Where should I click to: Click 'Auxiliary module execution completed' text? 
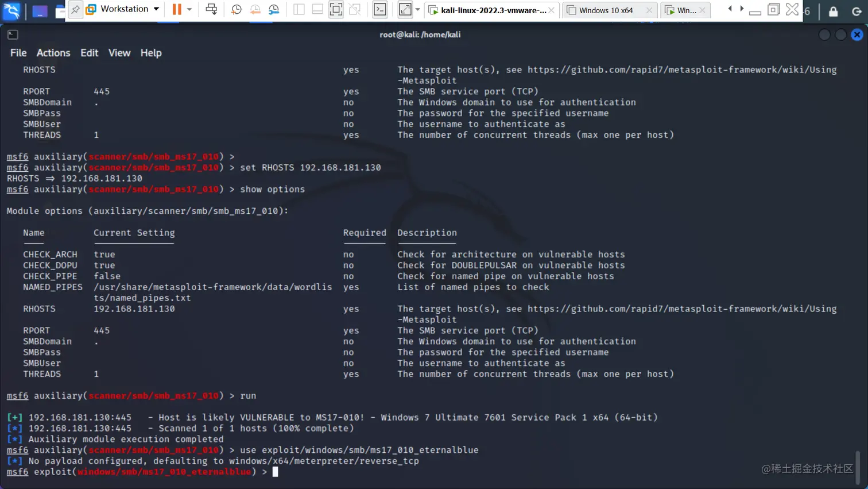[x=126, y=440]
